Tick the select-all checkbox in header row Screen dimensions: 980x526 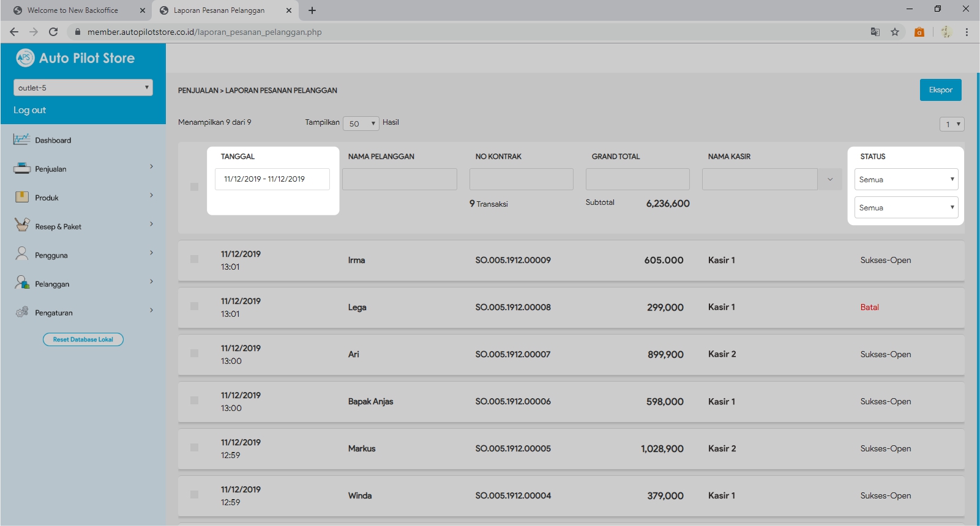194,187
